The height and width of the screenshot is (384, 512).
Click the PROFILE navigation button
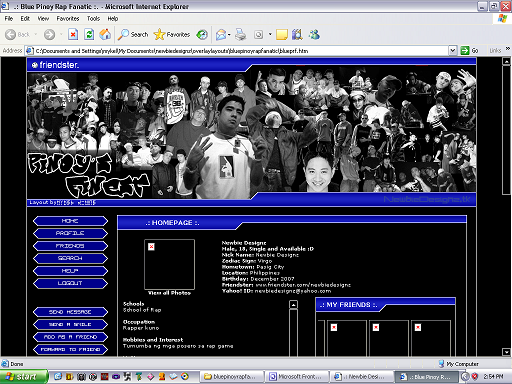pos(70,233)
